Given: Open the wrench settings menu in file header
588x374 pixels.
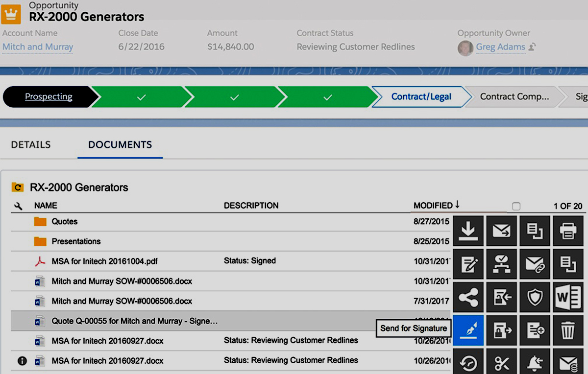Looking at the screenshot, I should (18, 206).
